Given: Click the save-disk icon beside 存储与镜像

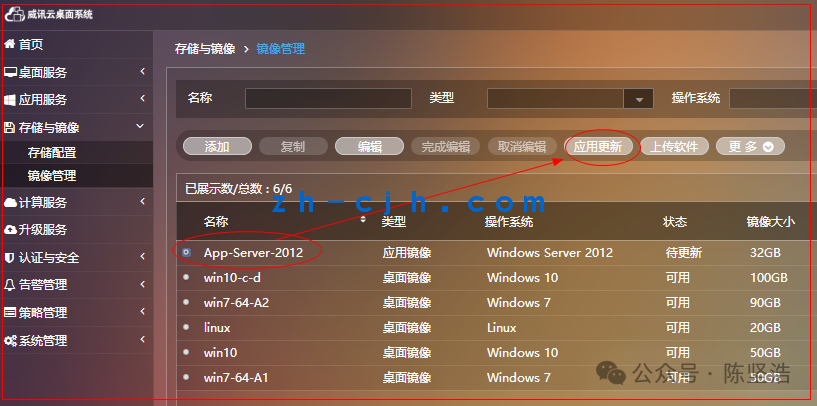Looking at the screenshot, I should coord(9,128).
